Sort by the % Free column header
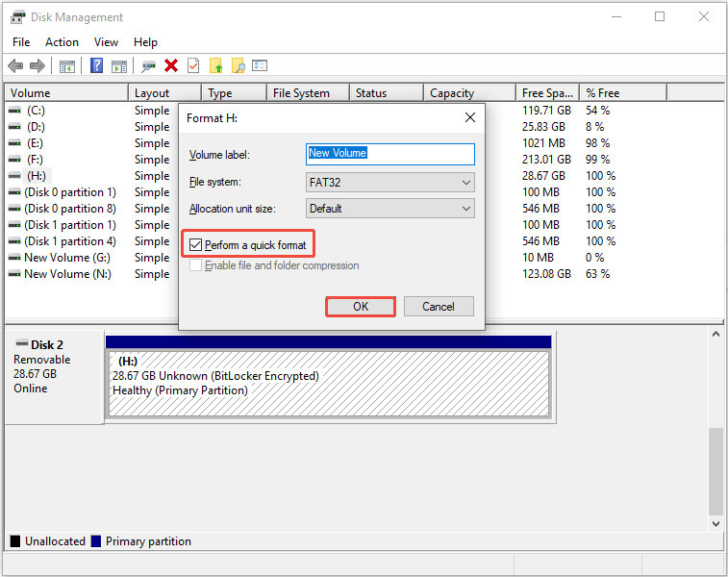Image resolution: width=728 pixels, height=577 pixels. (x=623, y=93)
